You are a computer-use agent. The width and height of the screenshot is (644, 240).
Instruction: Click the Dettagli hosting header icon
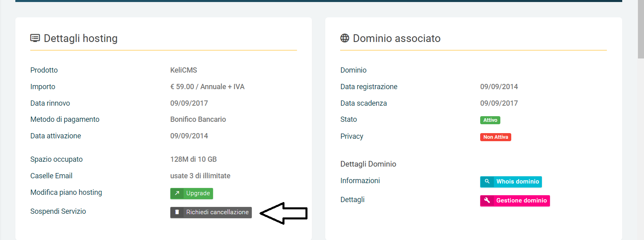(35, 38)
